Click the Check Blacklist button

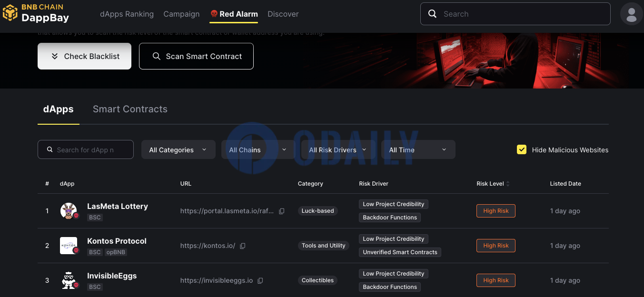[x=84, y=56]
